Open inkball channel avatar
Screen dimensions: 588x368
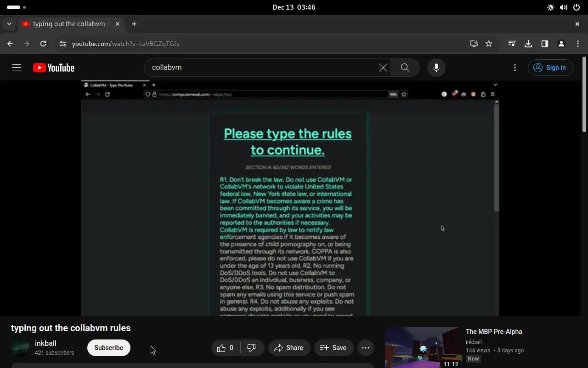(20, 348)
